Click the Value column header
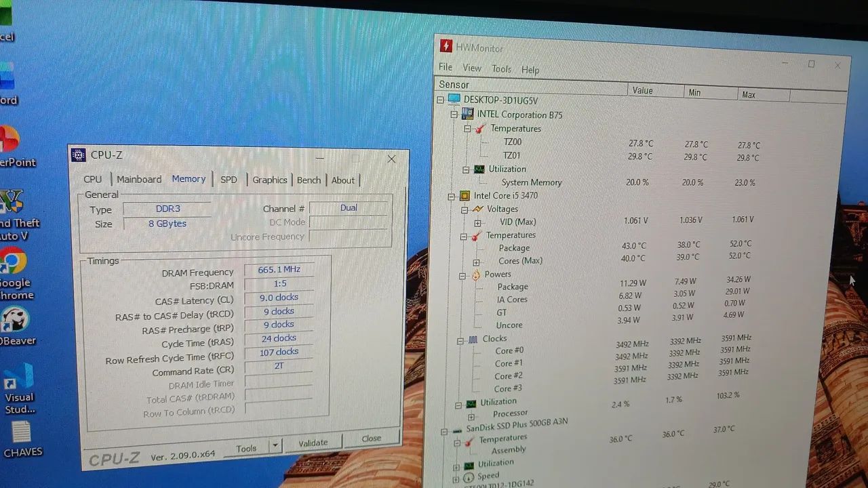Image resolution: width=868 pixels, height=488 pixels. click(x=656, y=91)
